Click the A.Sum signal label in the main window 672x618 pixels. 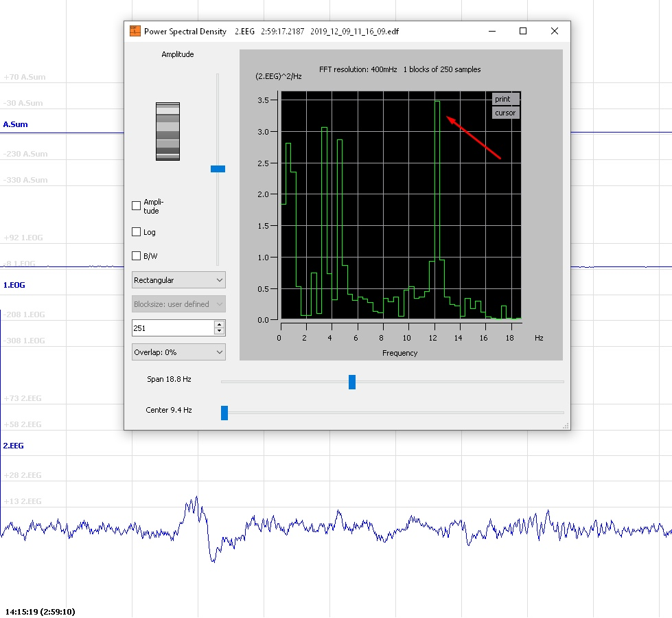coord(15,124)
